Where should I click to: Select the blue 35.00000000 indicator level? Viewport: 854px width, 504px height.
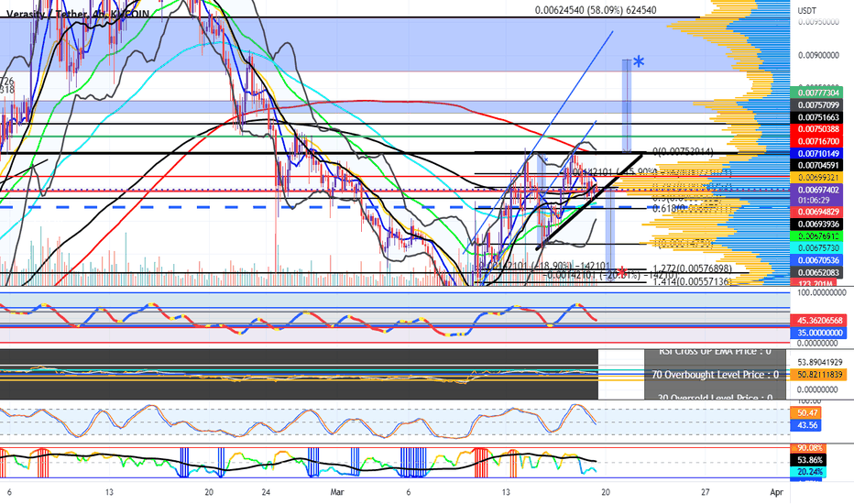click(x=816, y=333)
